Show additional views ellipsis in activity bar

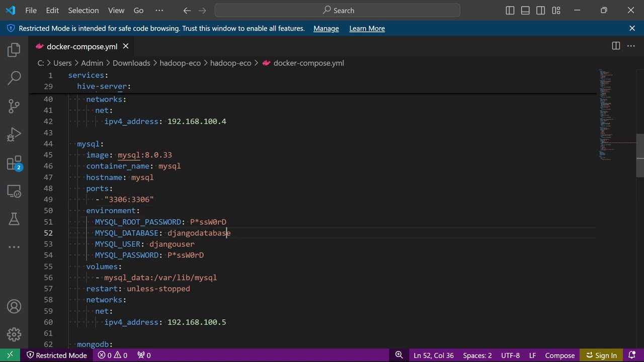pyautogui.click(x=14, y=247)
